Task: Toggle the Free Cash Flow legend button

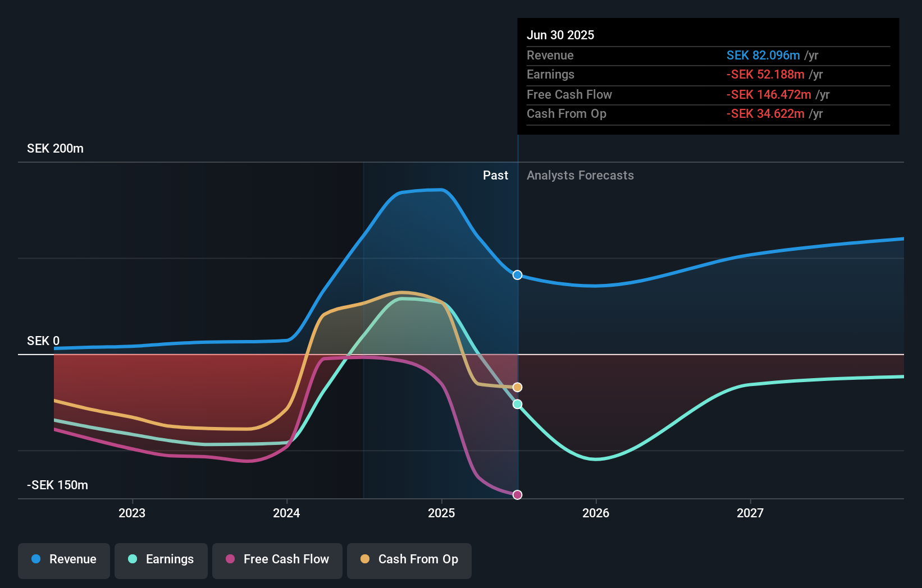Action: [x=277, y=561]
